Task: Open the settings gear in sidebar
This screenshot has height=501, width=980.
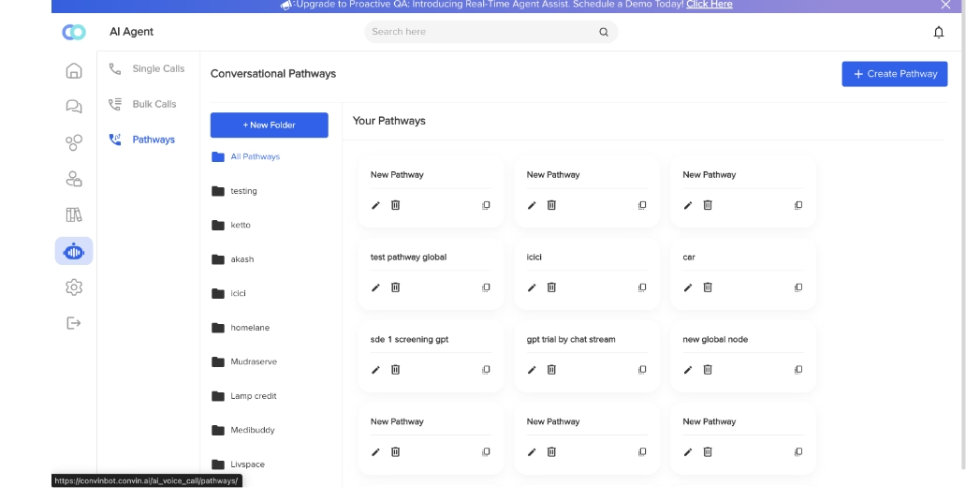Action: click(x=74, y=287)
